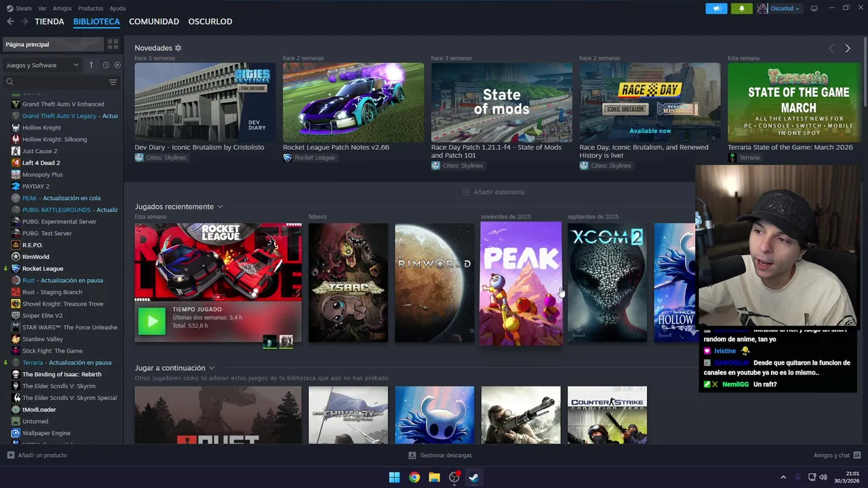Select Monopoly Plus in library
The width and height of the screenshot is (868, 488).
[42, 175]
